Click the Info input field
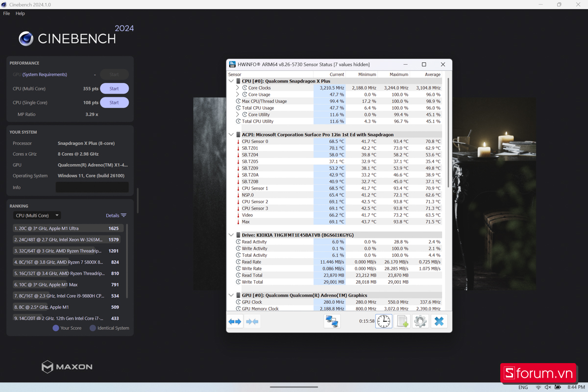 tap(92, 187)
